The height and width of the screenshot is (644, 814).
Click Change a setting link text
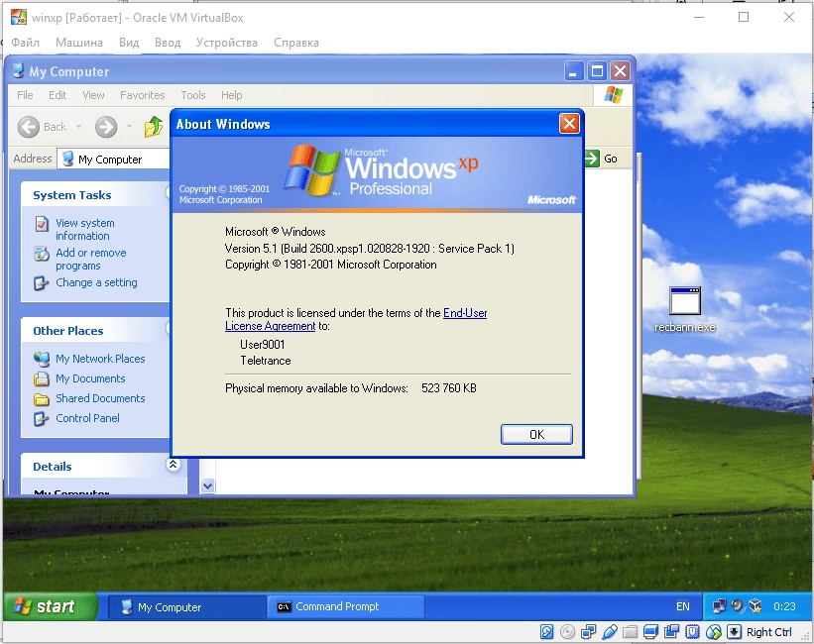click(x=96, y=282)
